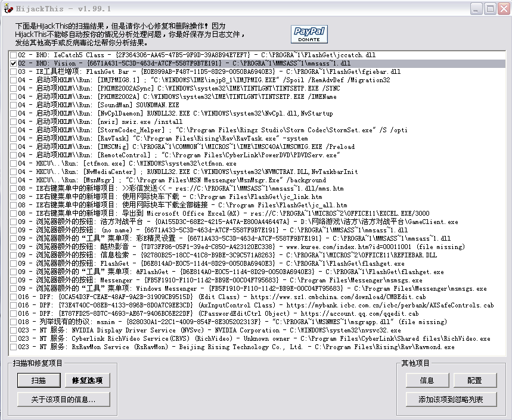
Task: Check the SoundMan startup entry
Action: (13, 105)
